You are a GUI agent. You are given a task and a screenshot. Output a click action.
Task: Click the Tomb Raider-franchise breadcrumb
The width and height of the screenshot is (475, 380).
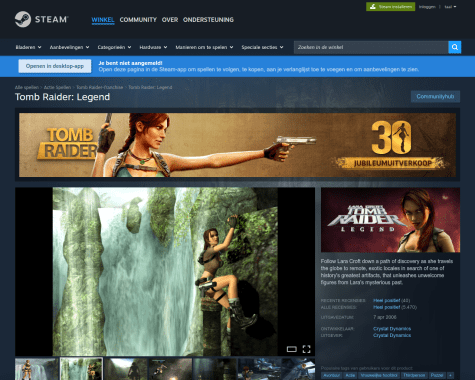[x=100, y=87]
